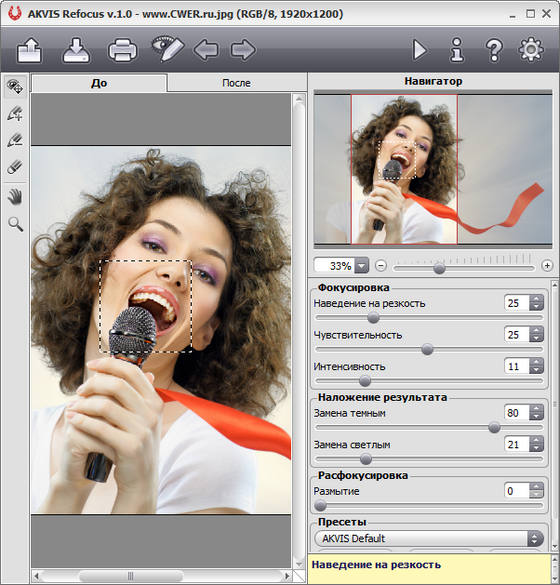The height and width of the screenshot is (585, 560).
Task: Click the Чувствительность slider handle
Action: 427,349
